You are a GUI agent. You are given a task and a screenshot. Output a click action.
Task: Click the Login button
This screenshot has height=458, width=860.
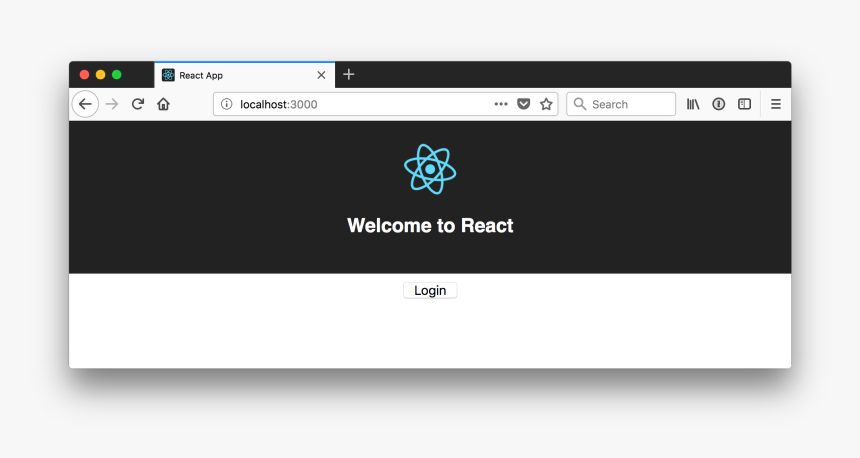point(430,291)
